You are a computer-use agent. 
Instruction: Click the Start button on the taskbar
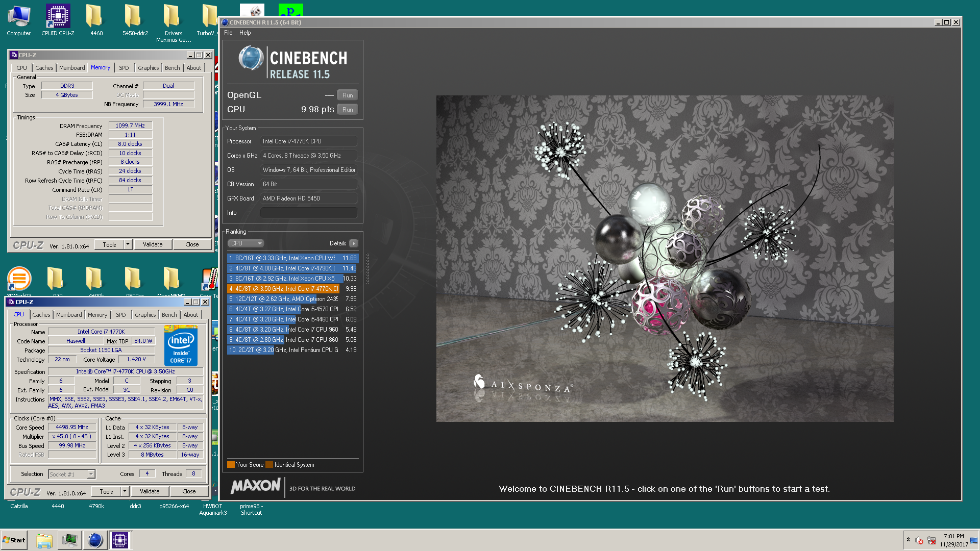click(14, 540)
